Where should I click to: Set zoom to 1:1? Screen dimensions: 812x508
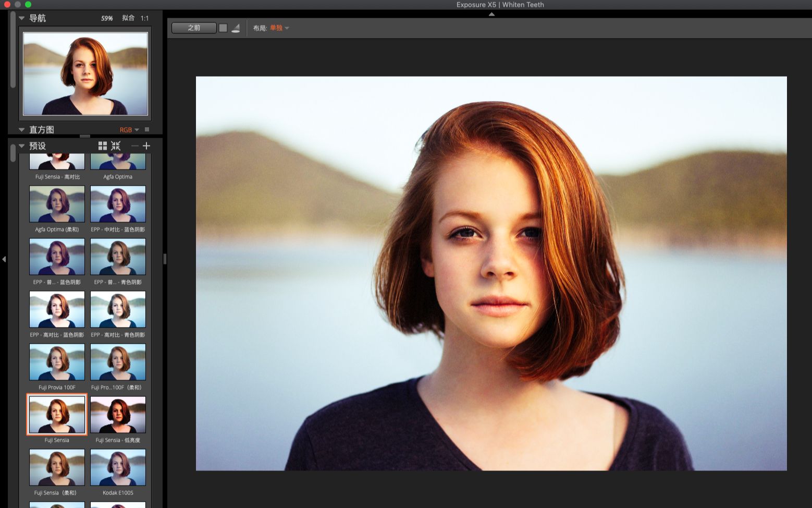pos(144,18)
